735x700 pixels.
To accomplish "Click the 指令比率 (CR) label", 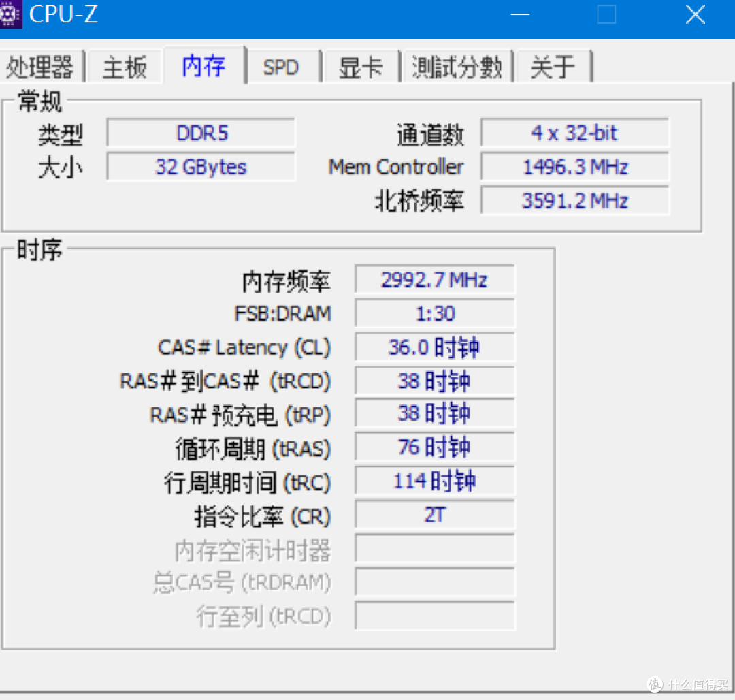I will tap(263, 517).
